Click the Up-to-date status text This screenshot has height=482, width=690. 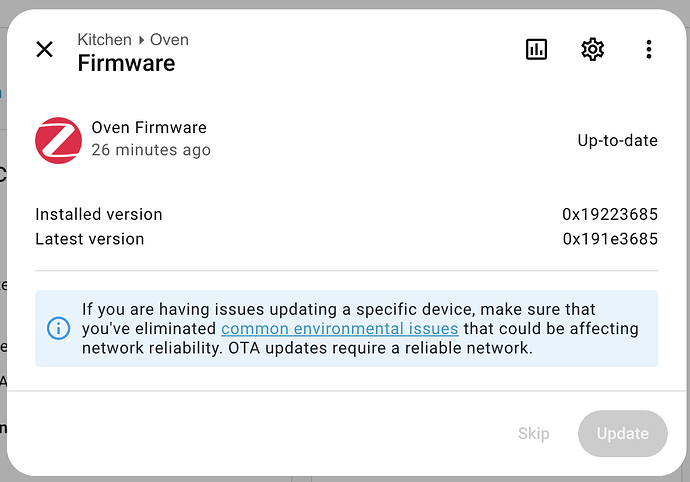point(617,140)
